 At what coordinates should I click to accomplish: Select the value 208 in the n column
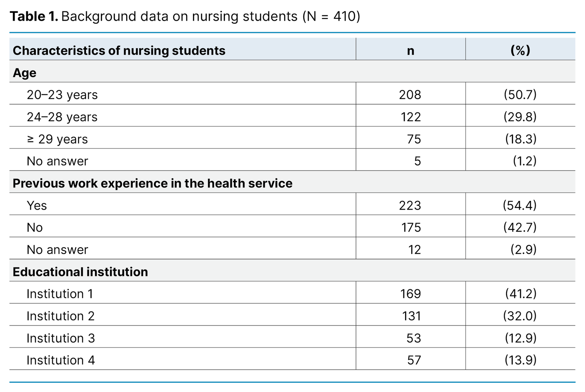point(410,95)
